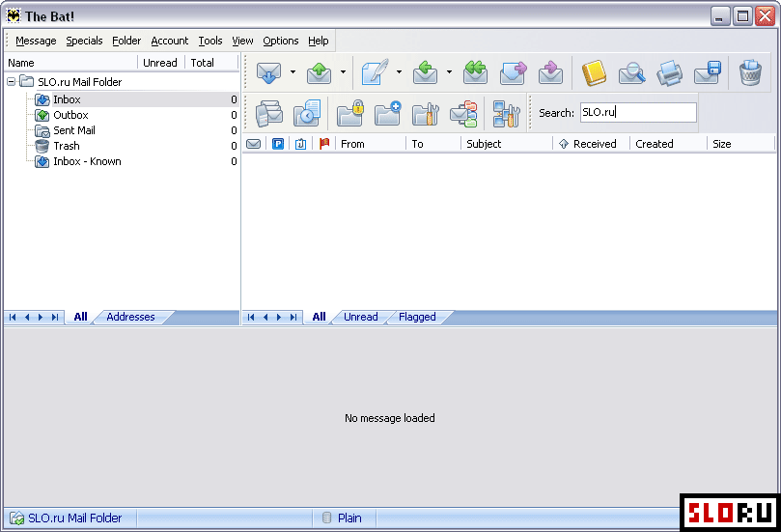Click the Name column header in folder pane
This screenshot has width=781, height=532.
[70, 63]
